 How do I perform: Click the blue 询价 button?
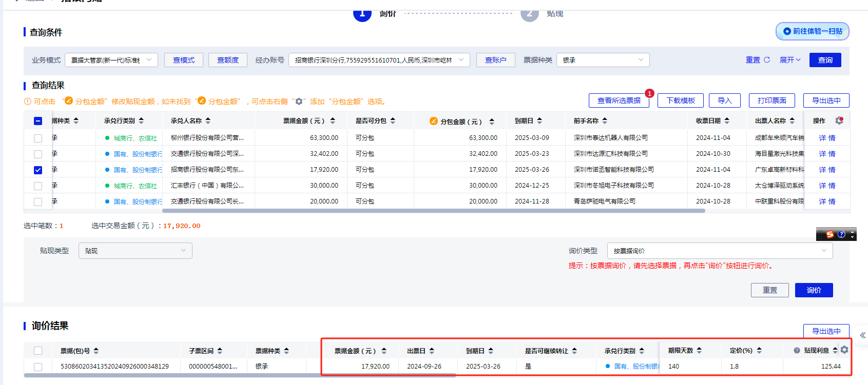pos(814,290)
